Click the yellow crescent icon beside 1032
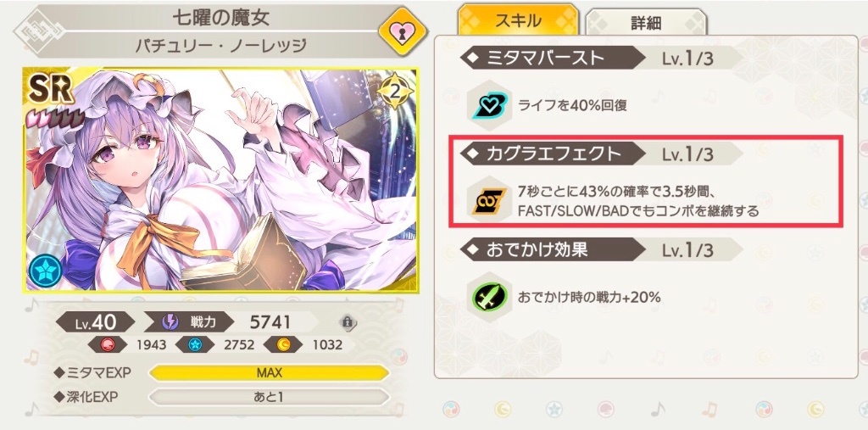 coord(282,344)
